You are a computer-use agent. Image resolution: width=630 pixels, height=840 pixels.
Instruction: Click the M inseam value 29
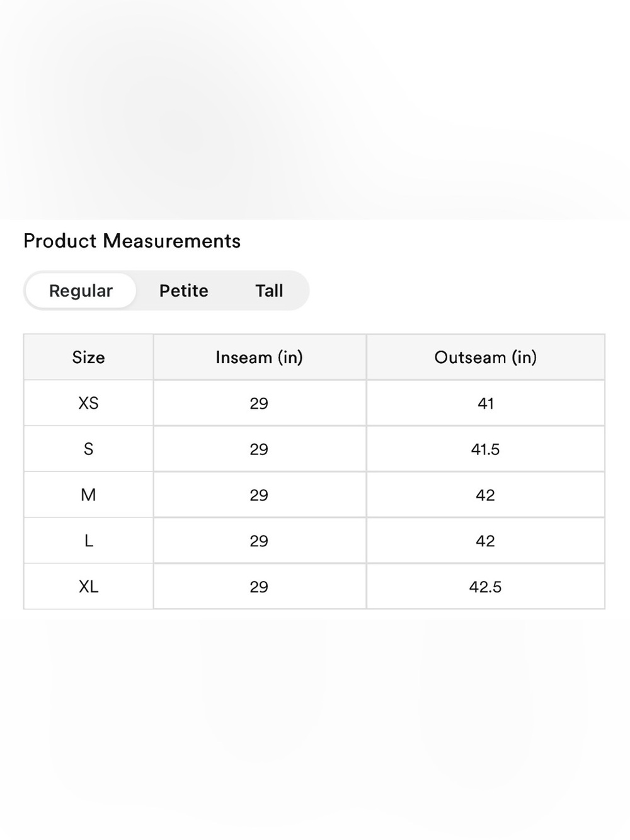[x=260, y=495]
